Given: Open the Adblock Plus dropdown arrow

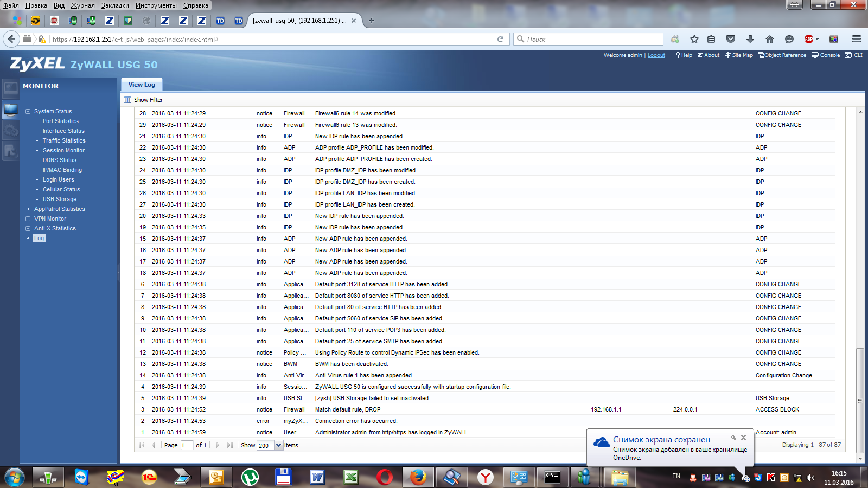Looking at the screenshot, I should 817,39.
